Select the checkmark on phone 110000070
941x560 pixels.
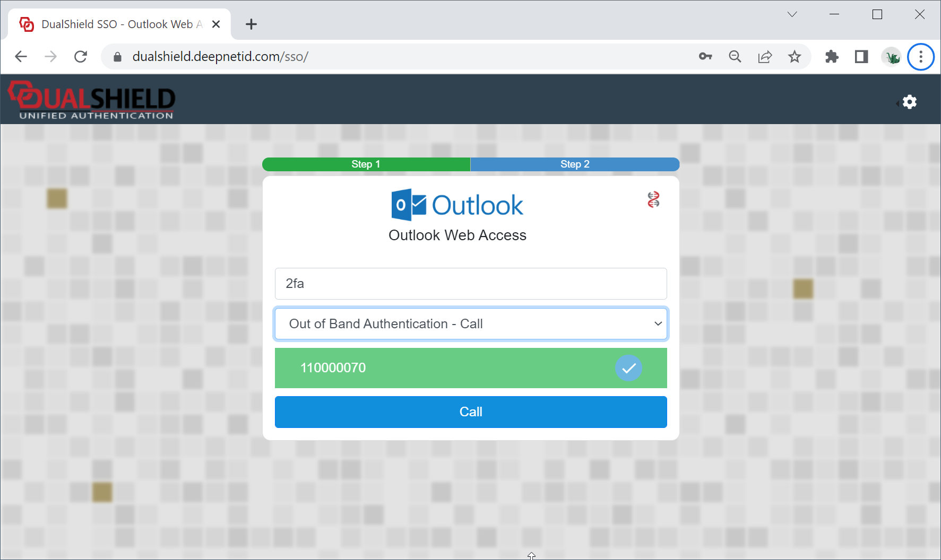(628, 368)
